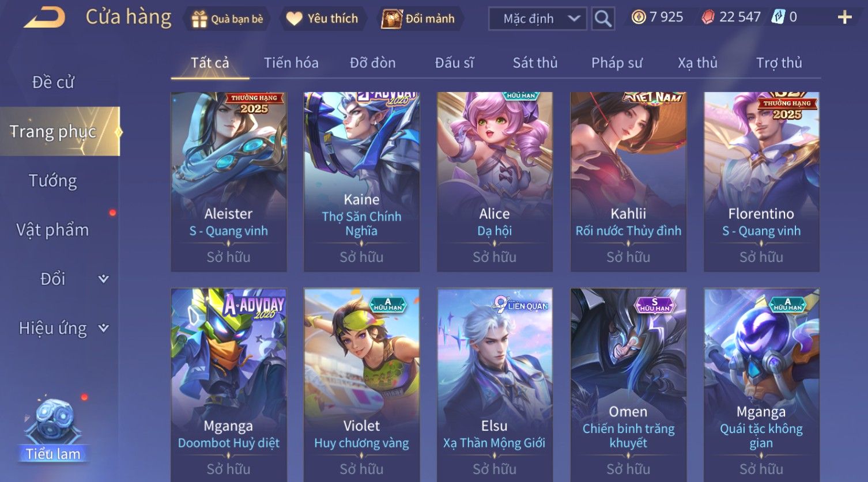Switch to the Sát thủ tab
The image size is (868, 482).
(x=535, y=63)
